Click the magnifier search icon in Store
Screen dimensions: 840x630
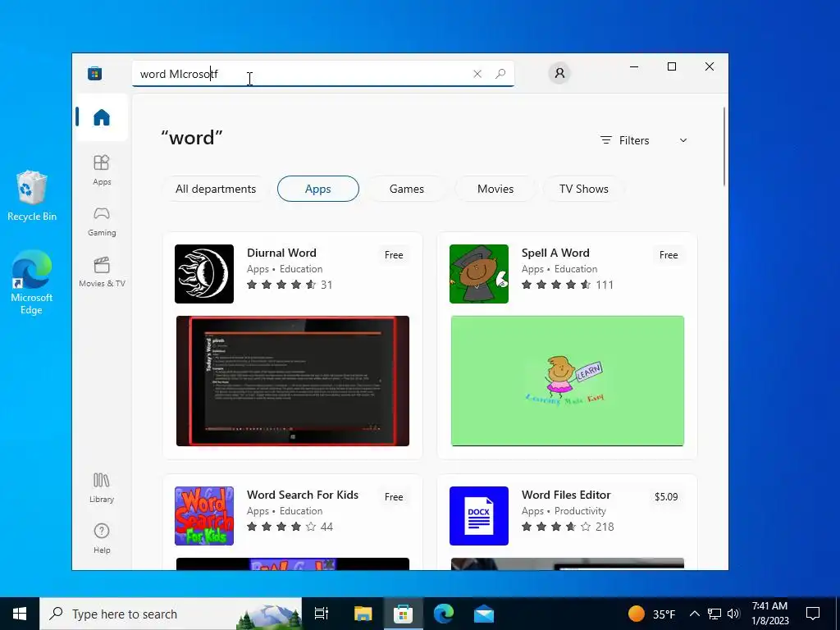coord(500,74)
